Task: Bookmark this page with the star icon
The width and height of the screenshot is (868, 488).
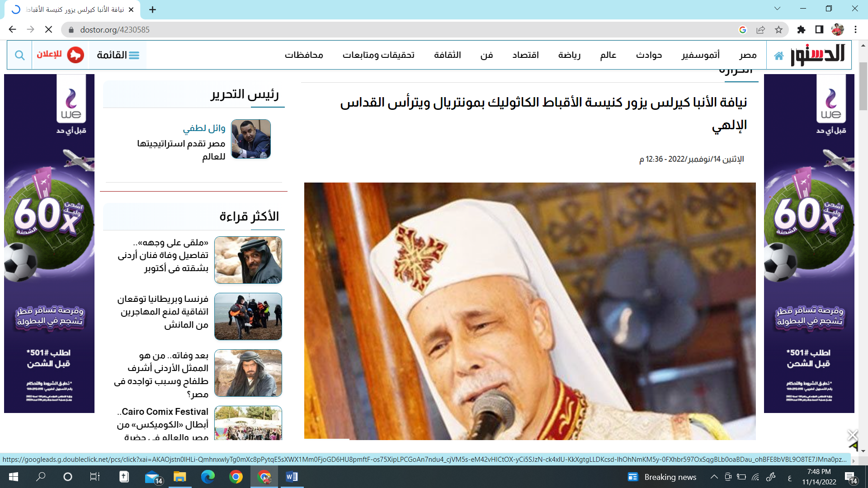Action: (x=778, y=30)
